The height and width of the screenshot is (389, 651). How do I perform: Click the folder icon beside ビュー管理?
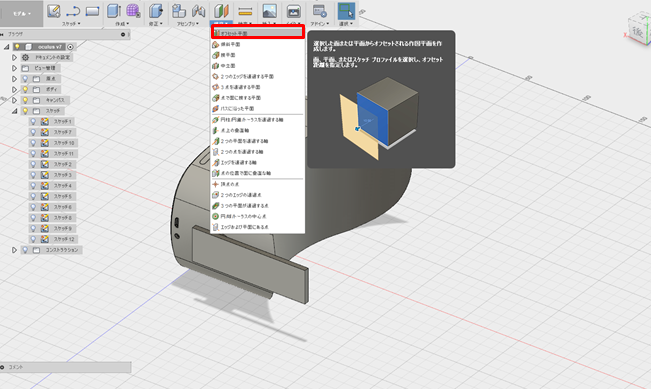[x=25, y=68]
